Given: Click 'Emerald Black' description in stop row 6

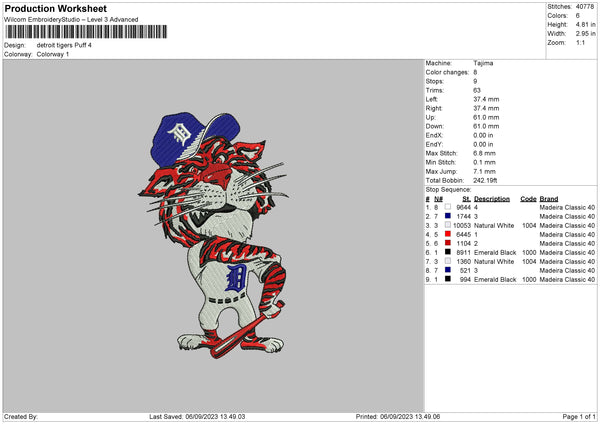Looking at the screenshot, I should pos(495,252).
